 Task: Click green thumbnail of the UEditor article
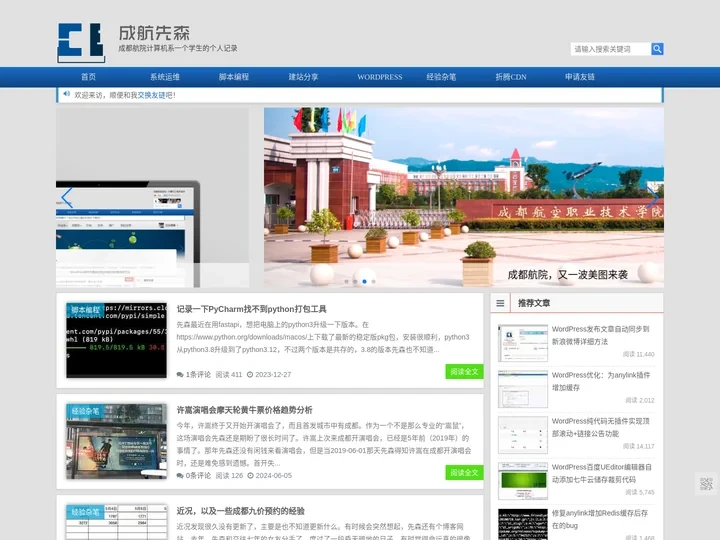(x=523, y=481)
